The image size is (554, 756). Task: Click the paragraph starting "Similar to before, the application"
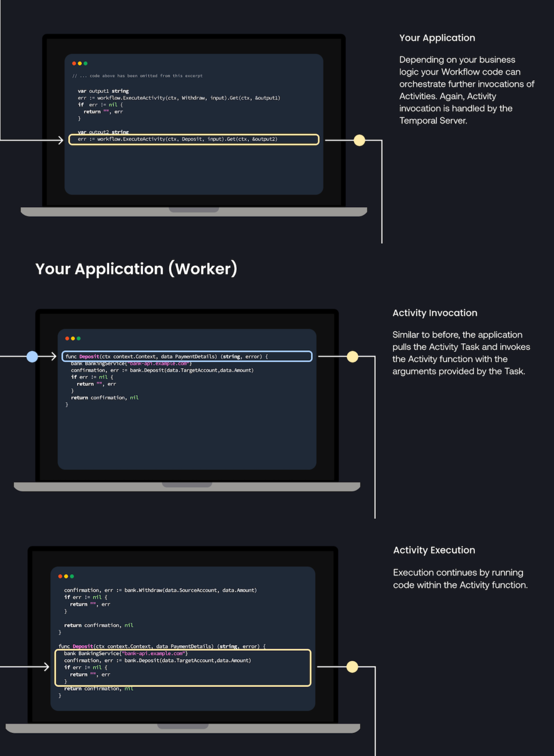point(461,353)
